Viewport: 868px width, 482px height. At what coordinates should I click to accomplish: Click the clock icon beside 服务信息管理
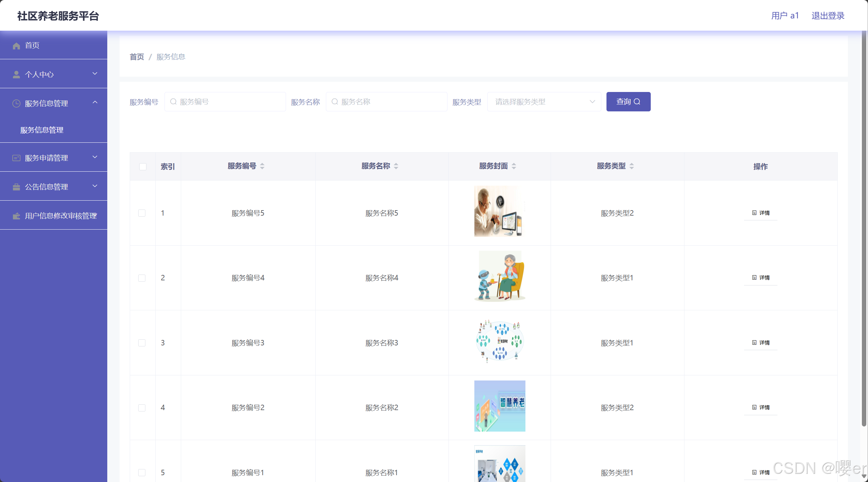16,104
